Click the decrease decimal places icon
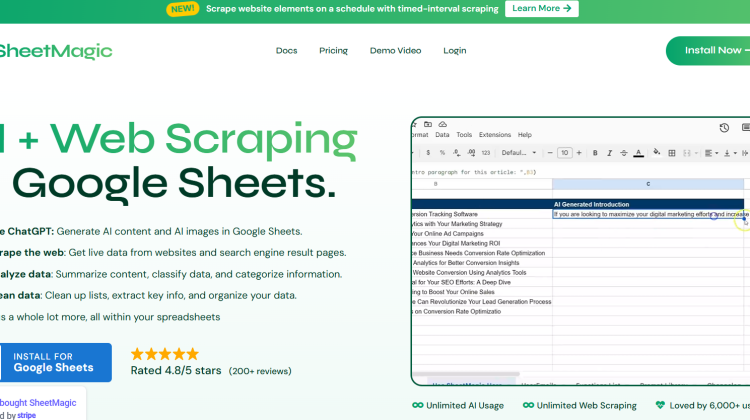The image size is (750, 420). tap(457, 153)
